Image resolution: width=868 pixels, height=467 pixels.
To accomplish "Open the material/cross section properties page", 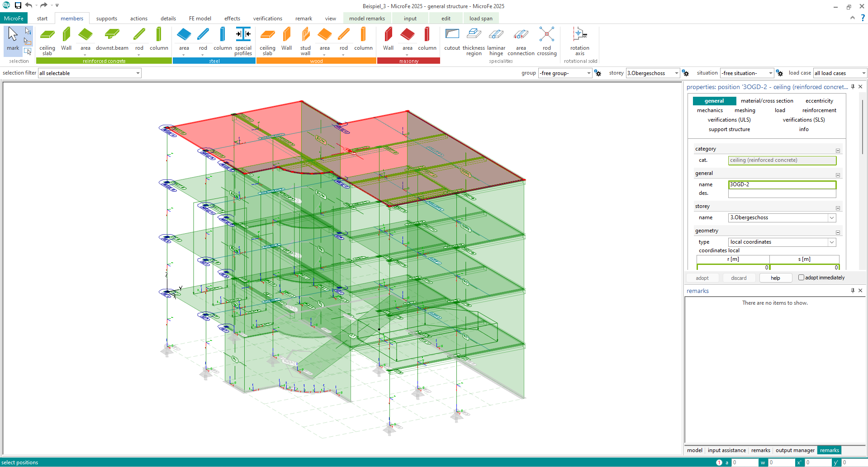I will coord(767,101).
